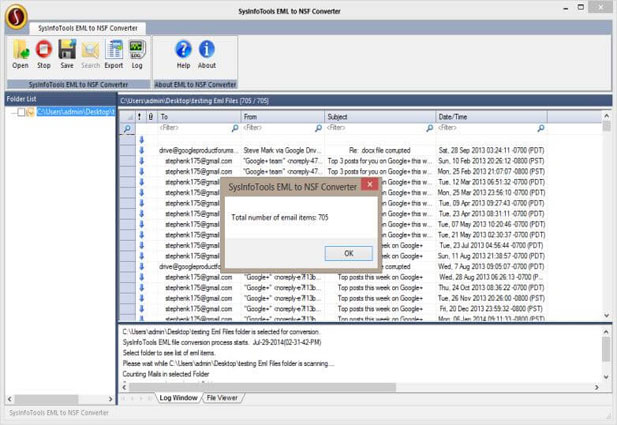Click the Save toolbar icon
This screenshot has width=617, height=425.
[x=67, y=54]
